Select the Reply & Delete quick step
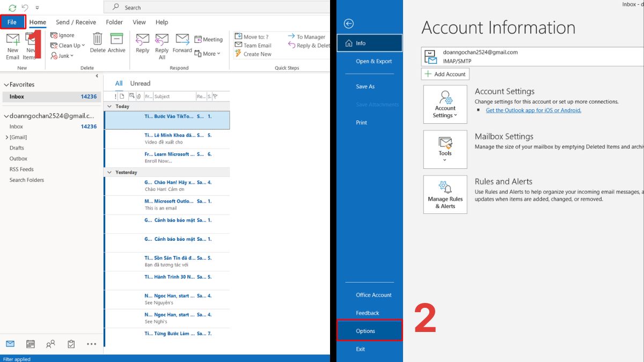 coord(309,46)
